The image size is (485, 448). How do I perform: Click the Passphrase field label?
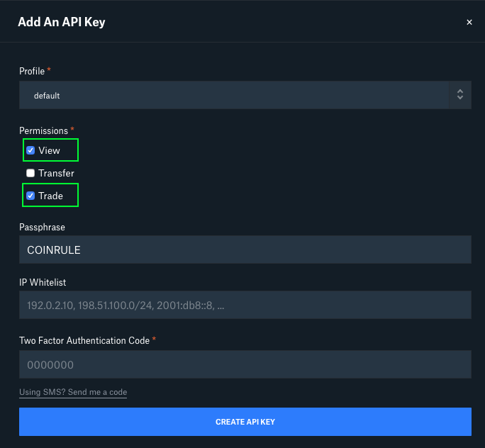pos(42,228)
